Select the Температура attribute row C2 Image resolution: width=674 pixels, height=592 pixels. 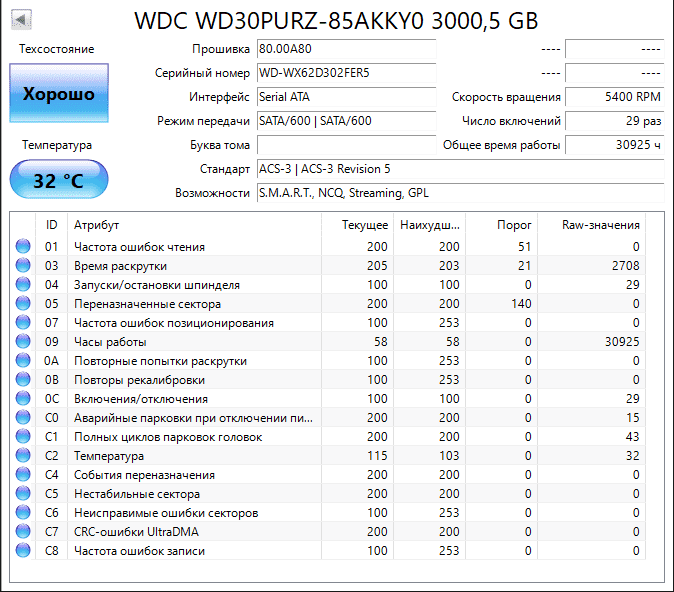(328, 455)
